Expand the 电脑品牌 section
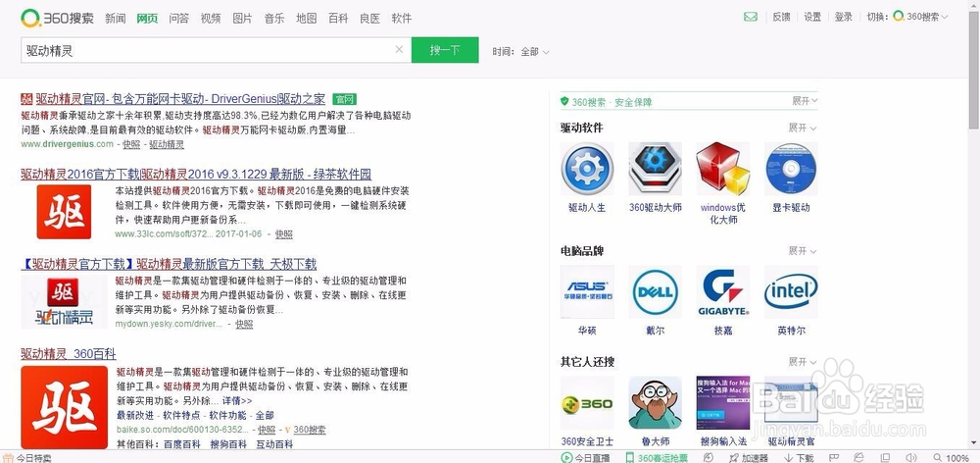 pyautogui.click(x=803, y=251)
